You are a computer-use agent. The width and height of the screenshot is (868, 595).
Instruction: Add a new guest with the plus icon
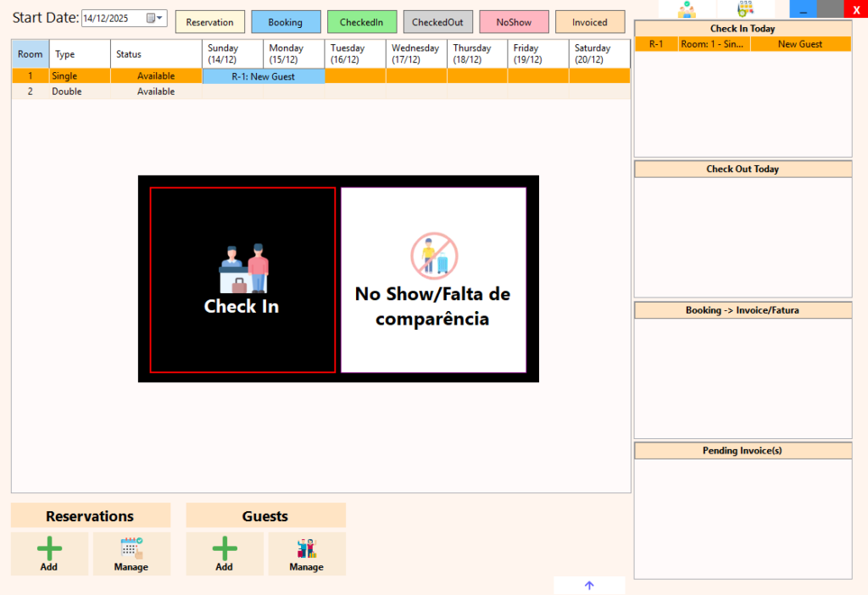224,548
